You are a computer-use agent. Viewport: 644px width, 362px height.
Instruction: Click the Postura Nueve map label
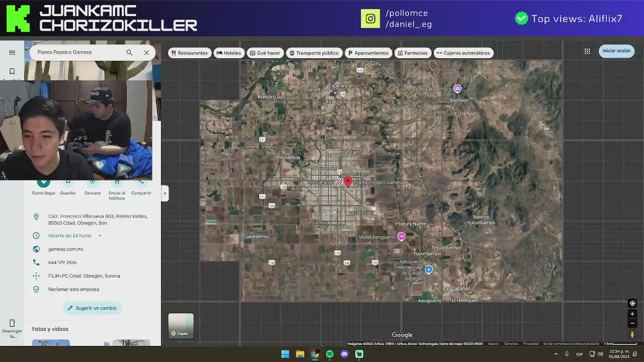[411, 224]
